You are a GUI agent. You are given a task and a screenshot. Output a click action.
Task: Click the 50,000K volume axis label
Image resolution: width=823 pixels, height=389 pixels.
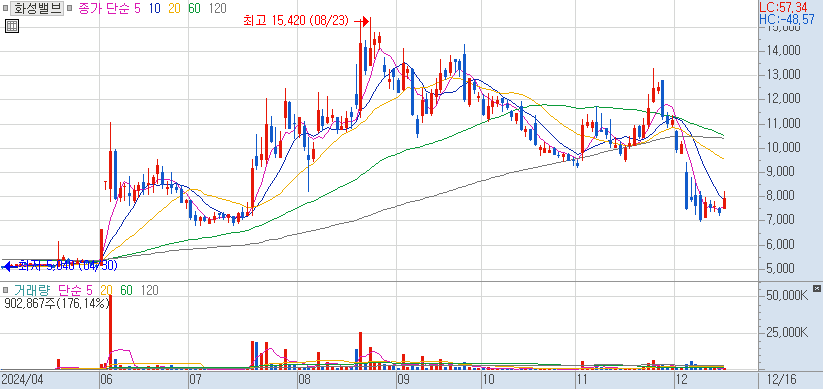pyautogui.click(x=787, y=296)
